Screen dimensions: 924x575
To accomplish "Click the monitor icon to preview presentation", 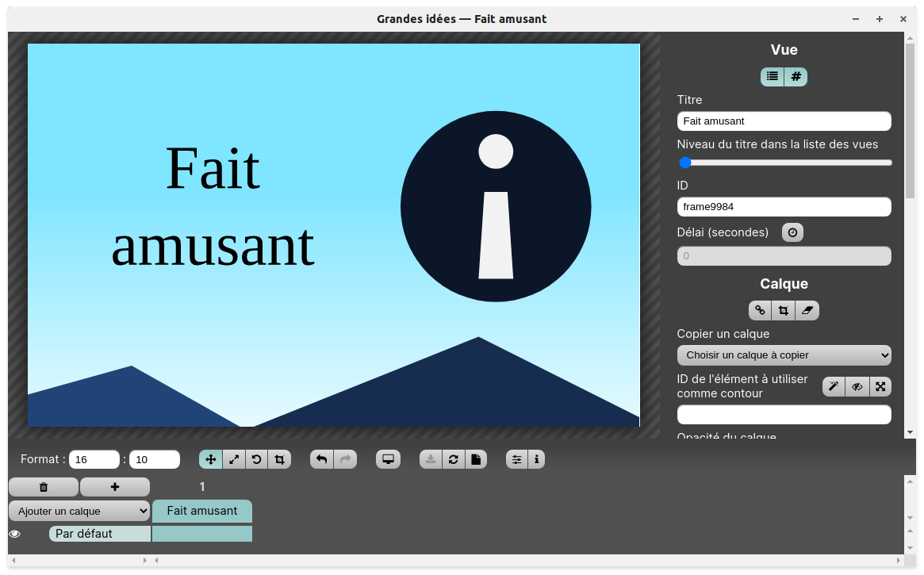I will pyautogui.click(x=388, y=459).
